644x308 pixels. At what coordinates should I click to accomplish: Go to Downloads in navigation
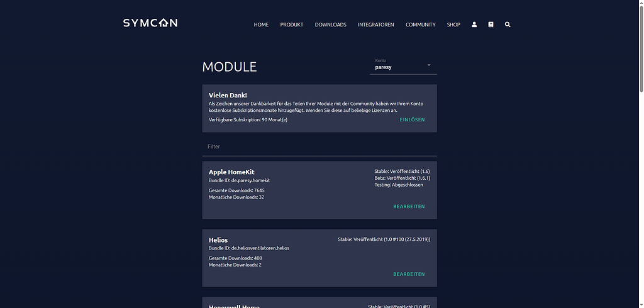click(x=331, y=25)
